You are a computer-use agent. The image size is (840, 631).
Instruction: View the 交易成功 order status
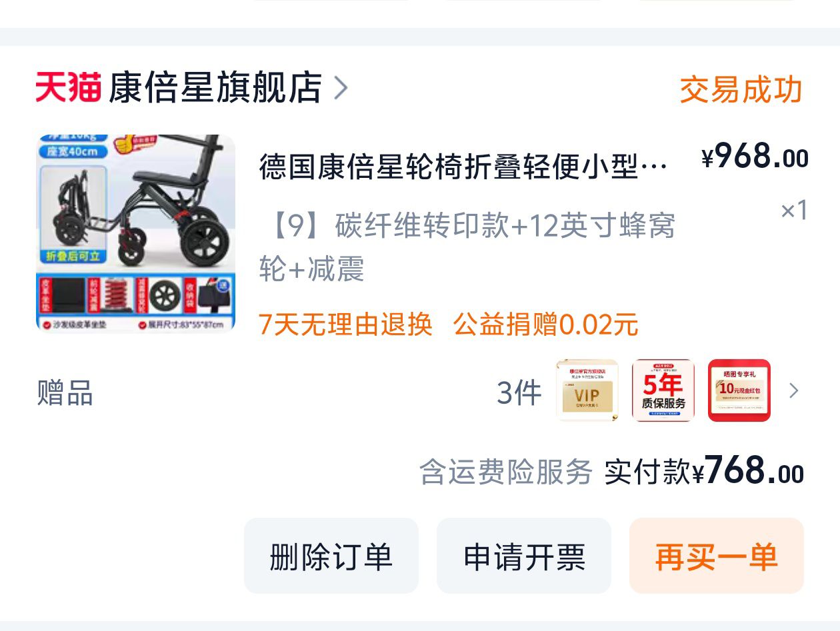(x=741, y=89)
